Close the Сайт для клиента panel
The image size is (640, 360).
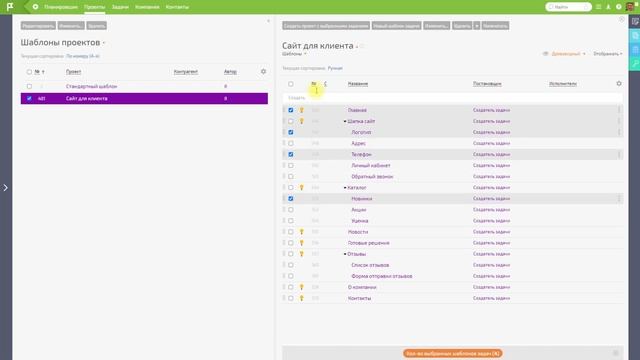coord(621,19)
